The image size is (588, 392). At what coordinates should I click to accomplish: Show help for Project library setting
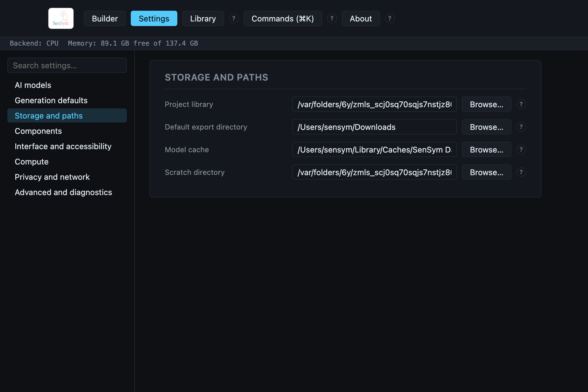click(x=521, y=104)
